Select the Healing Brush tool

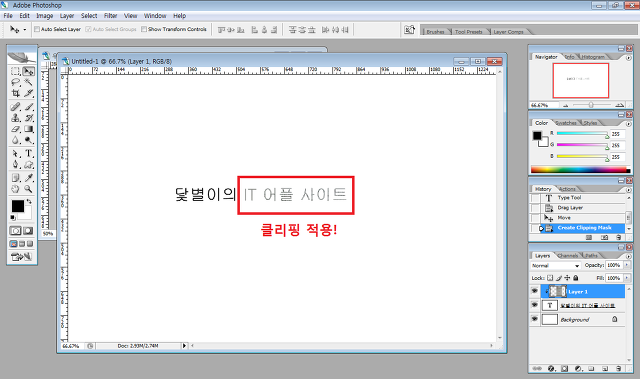click(x=16, y=107)
